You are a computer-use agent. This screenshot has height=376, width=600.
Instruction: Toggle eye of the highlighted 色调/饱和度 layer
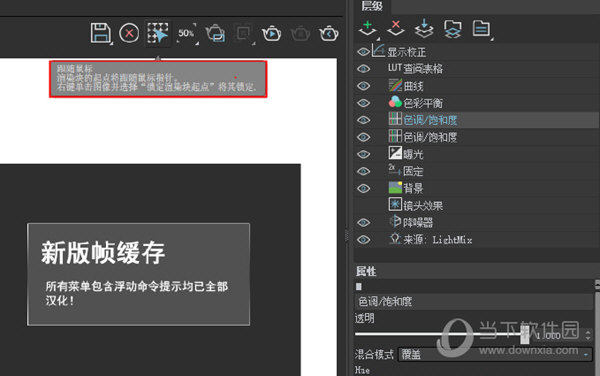363,120
